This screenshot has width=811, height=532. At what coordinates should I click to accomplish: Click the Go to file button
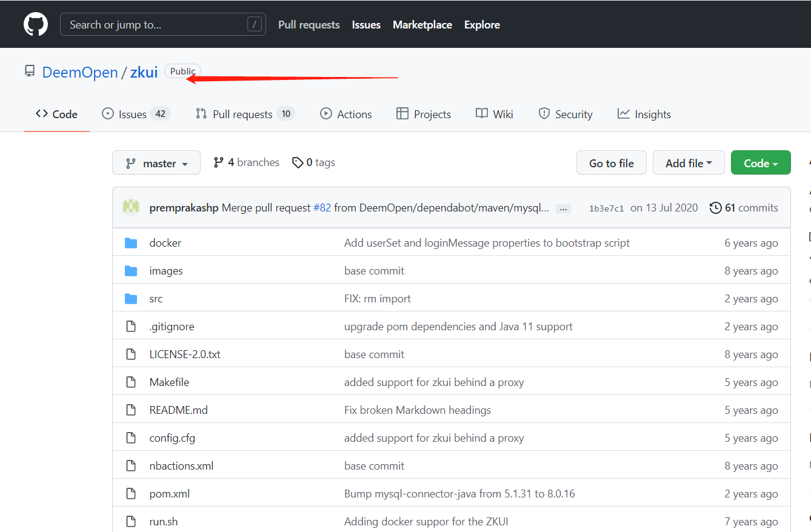coord(612,163)
